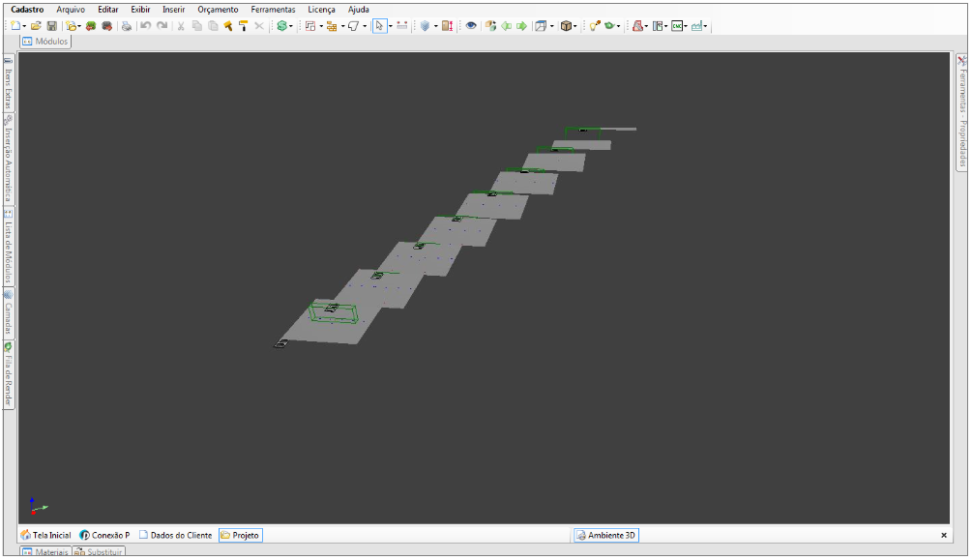Click the light bulb lighting icon
972x560 pixels.
point(594,26)
